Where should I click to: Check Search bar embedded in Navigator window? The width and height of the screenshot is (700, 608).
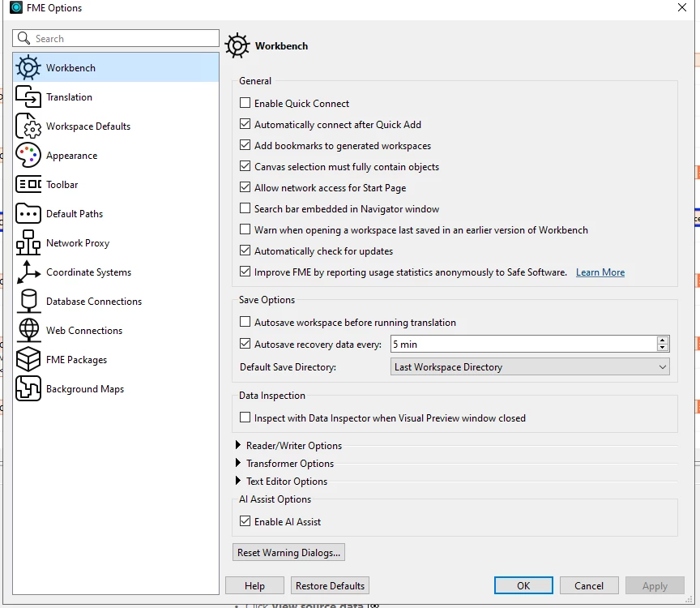[245, 208]
